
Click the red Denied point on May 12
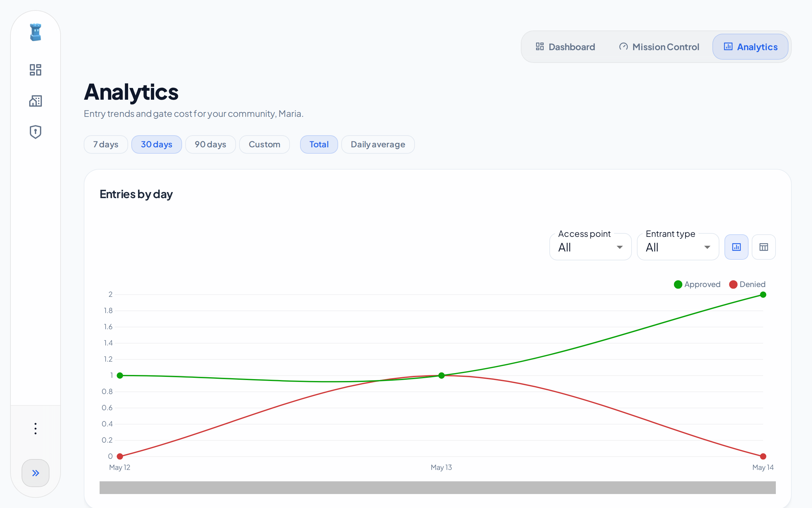(120, 456)
